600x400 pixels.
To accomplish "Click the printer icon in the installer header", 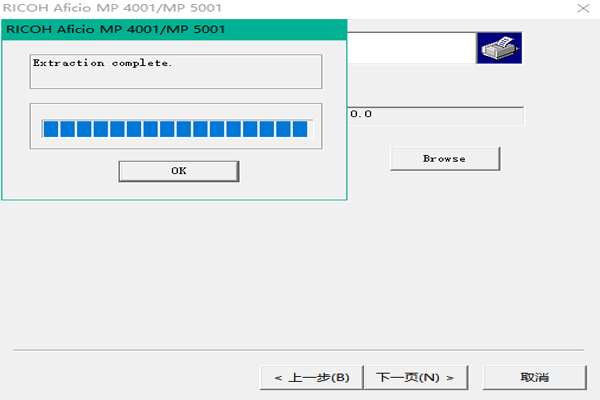I will coord(499,48).
